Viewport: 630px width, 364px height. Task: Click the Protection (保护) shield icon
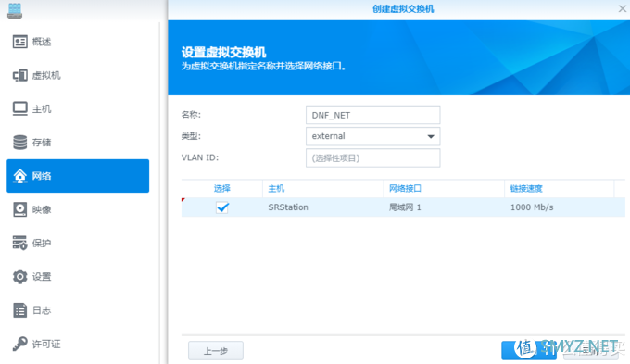coord(19,243)
